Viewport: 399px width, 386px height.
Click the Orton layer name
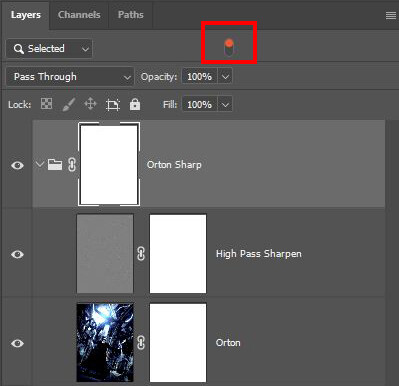tap(228, 343)
